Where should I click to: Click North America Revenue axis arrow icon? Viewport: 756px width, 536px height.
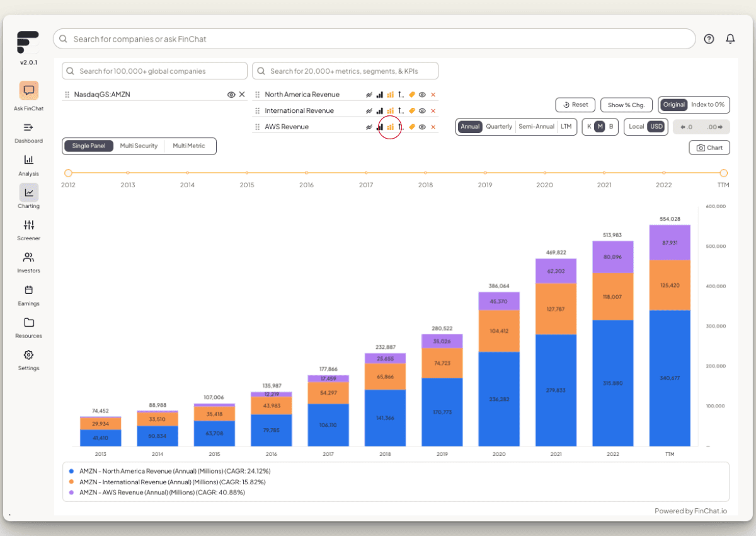(401, 95)
